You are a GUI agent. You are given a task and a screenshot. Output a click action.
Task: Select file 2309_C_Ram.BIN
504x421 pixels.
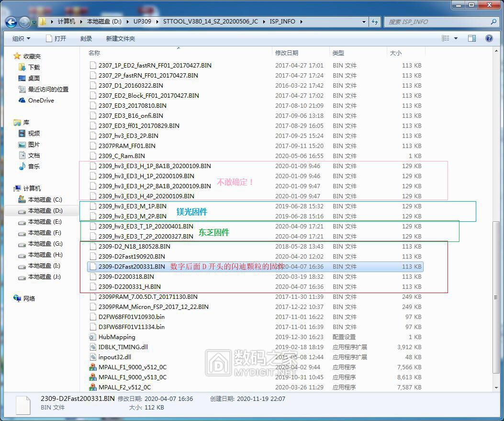(122, 156)
